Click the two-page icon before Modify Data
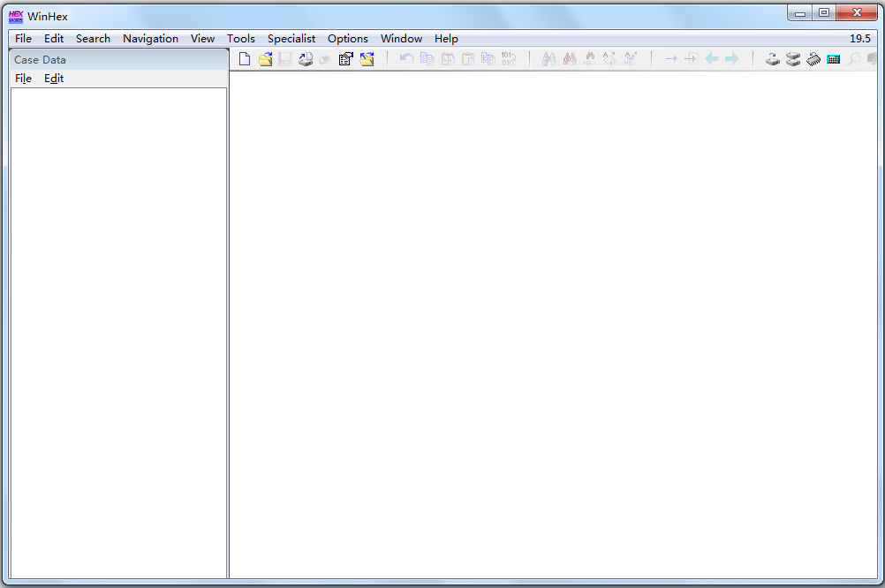This screenshot has height=588, width=885. [x=488, y=58]
